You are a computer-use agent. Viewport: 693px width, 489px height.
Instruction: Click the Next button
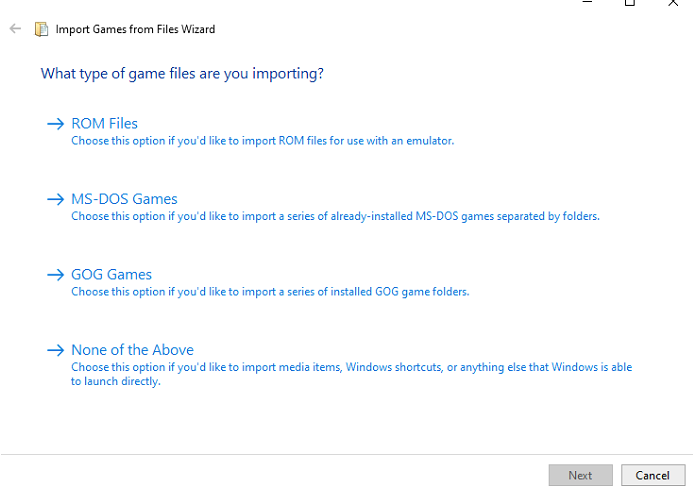pos(580,475)
